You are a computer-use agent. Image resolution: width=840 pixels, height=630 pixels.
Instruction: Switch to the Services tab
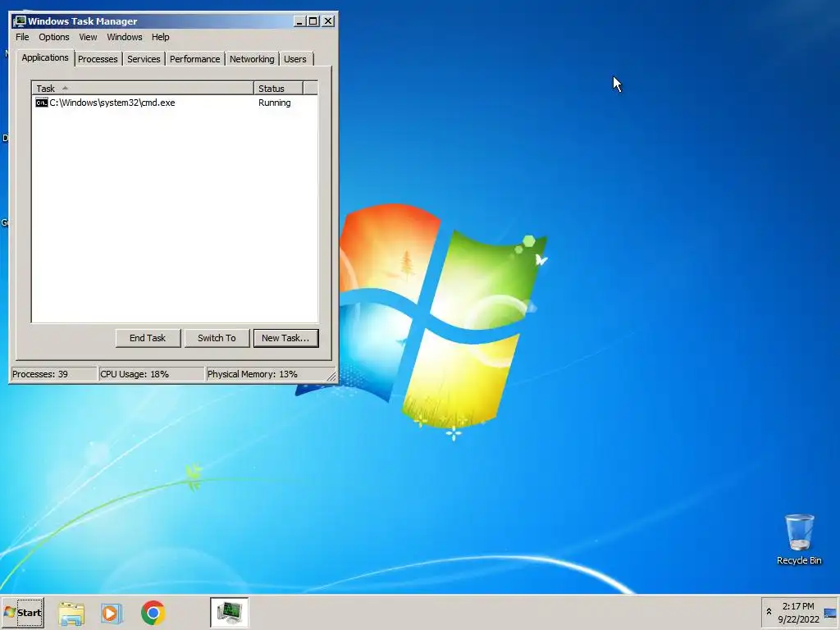coord(144,59)
